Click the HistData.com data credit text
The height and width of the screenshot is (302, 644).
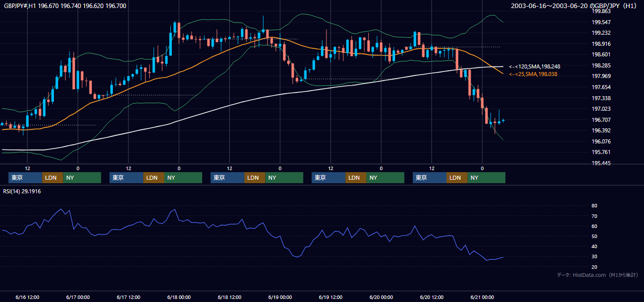597,275
